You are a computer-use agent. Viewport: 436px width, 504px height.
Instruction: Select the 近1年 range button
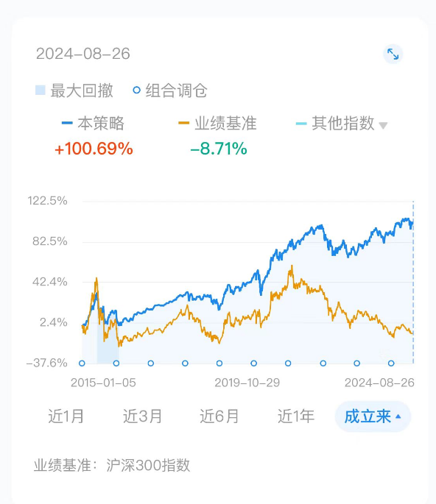click(x=296, y=416)
